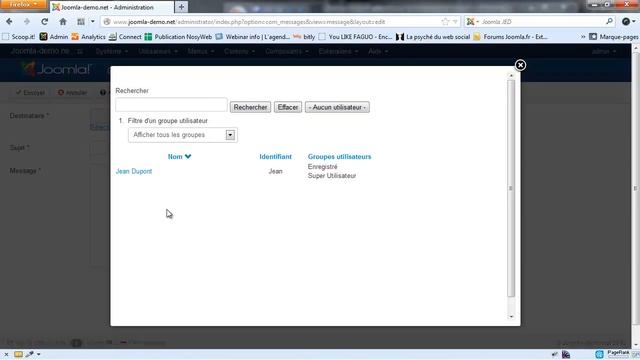Open the small dropdown arrow next to the bookmarks icon
The height and width of the screenshot is (360, 640).
(93, 22)
